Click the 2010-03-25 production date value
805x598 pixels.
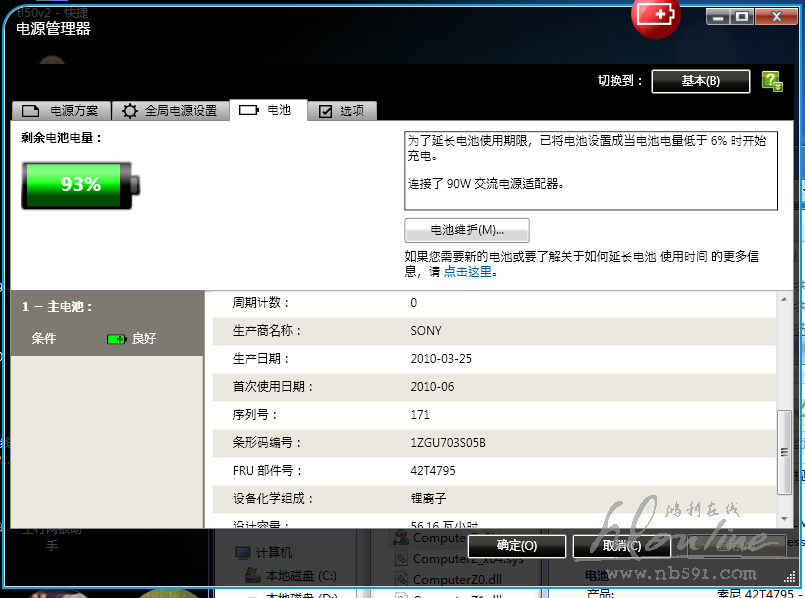441,359
